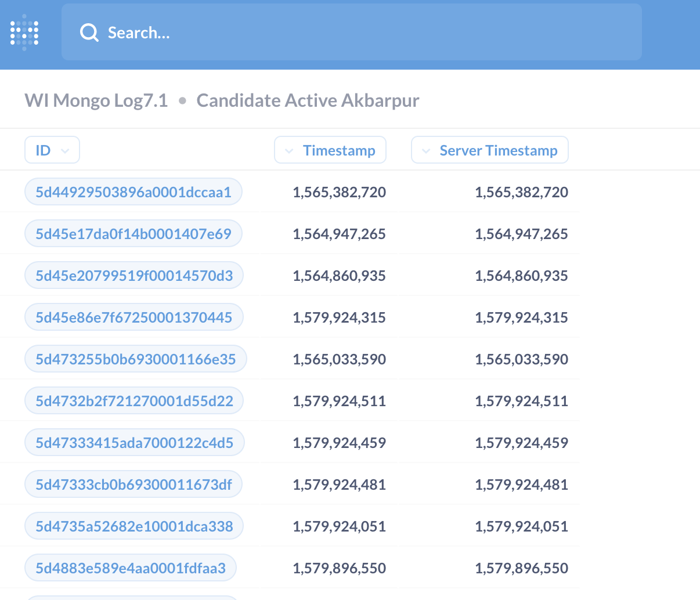Select Timestamp cell of row 5d44929503896a0001dccaa1
Image resolution: width=700 pixels, height=600 pixels.
pos(340,192)
